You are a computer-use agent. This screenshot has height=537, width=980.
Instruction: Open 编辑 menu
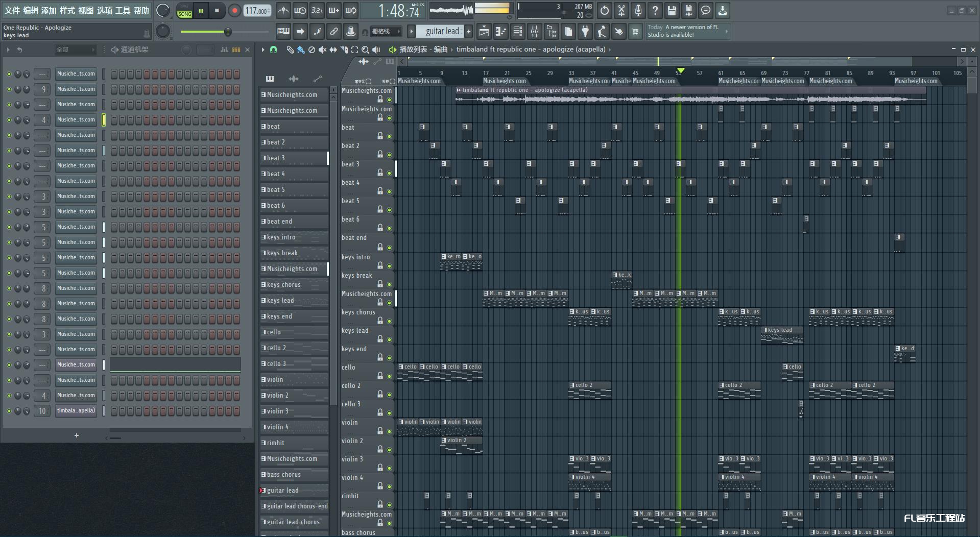(31, 10)
